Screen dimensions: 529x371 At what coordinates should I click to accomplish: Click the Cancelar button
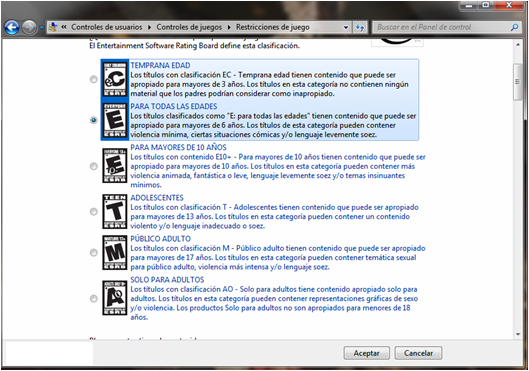point(418,353)
